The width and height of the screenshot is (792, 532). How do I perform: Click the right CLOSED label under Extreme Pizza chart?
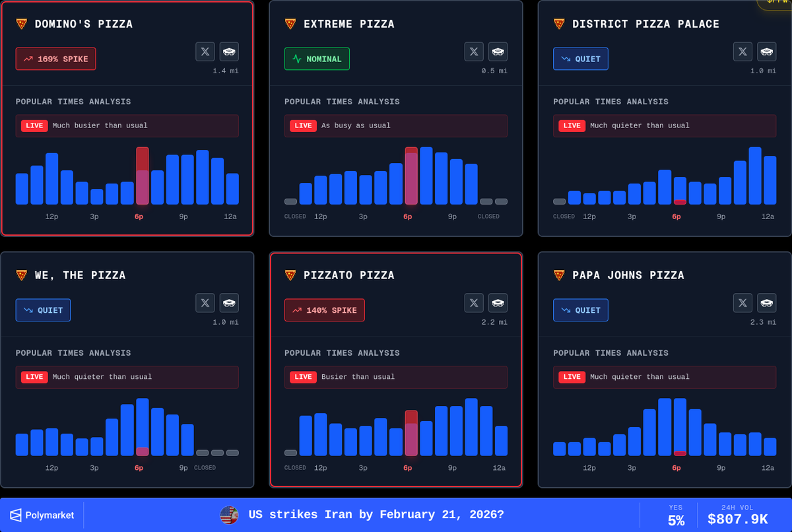pos(488,216)
